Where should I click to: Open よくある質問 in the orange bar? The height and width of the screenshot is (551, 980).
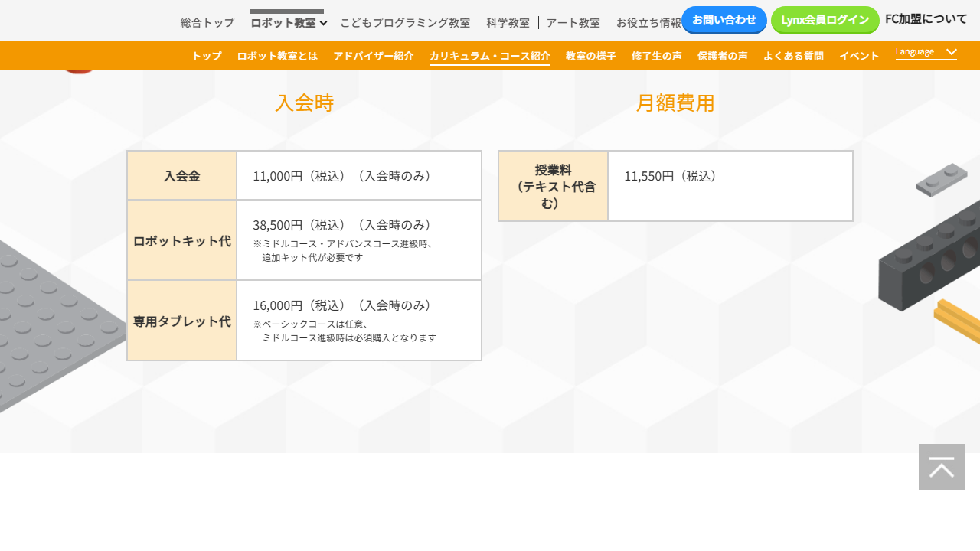793,56
